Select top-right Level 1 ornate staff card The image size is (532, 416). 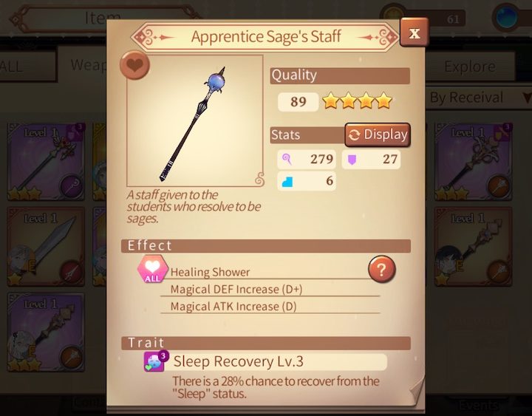(x=474, y=162)
